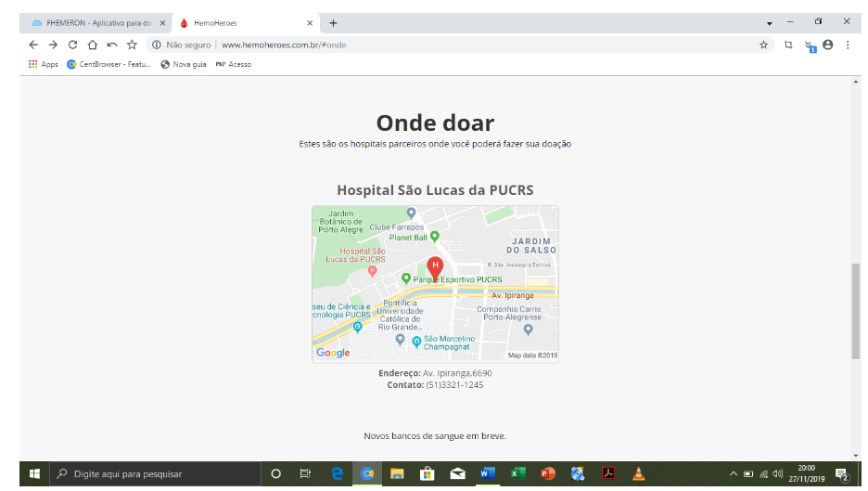Viewport: 868px width, 491px height.
Task: Click the scrollbar up arrow
Action: (856, 82)
